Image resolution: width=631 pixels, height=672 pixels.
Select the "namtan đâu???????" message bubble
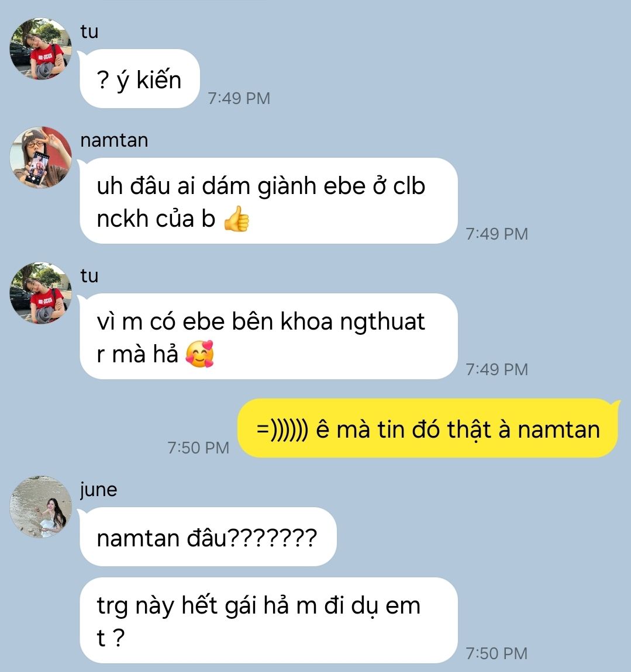tap(208, 536)
